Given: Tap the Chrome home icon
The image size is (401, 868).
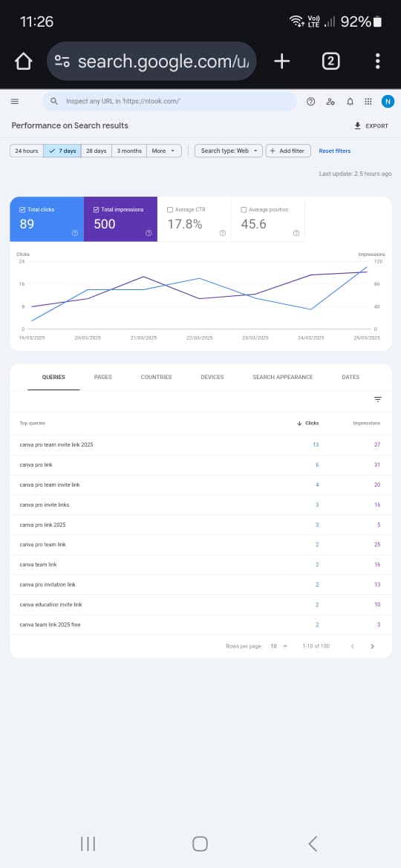Looking at the screenshot, I should tap(23, 62).
